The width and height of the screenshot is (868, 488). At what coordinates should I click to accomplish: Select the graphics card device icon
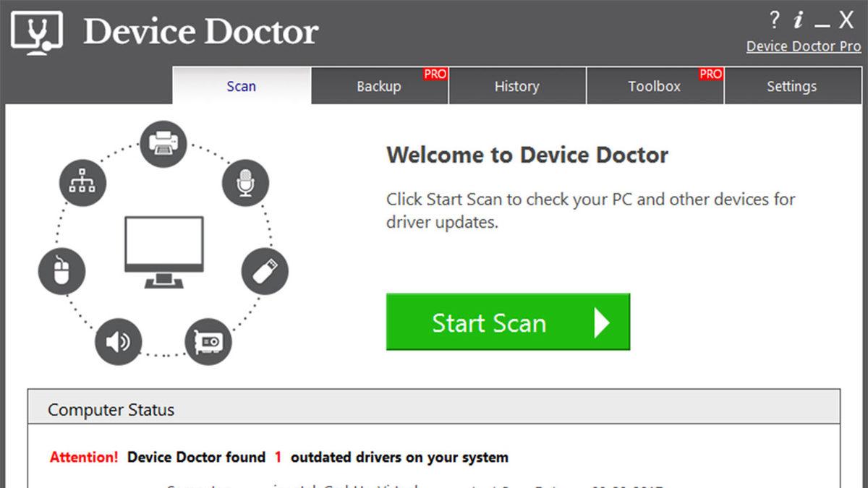pos(209,342)
